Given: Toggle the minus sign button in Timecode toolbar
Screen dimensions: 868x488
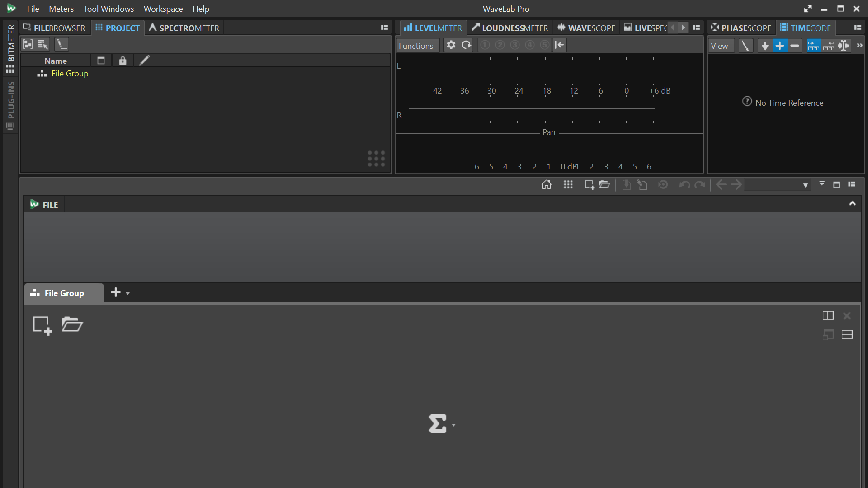Looking at the screenshot, I should tap(795, 46).
